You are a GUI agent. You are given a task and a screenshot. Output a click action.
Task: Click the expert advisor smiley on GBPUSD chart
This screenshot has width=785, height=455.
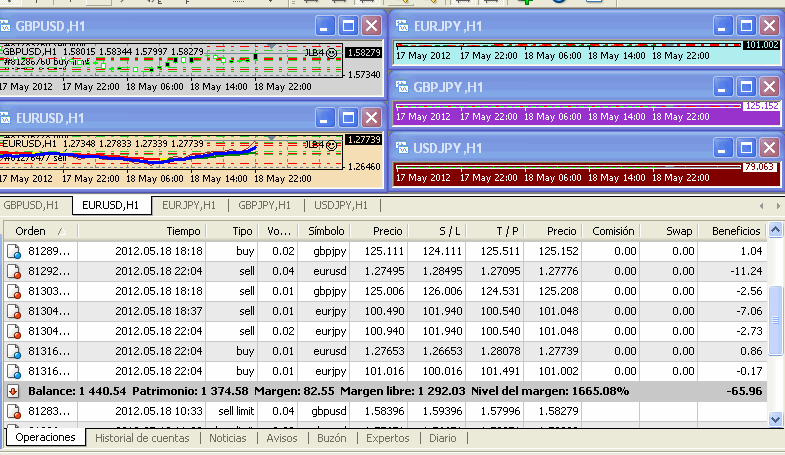pos(331,52)
